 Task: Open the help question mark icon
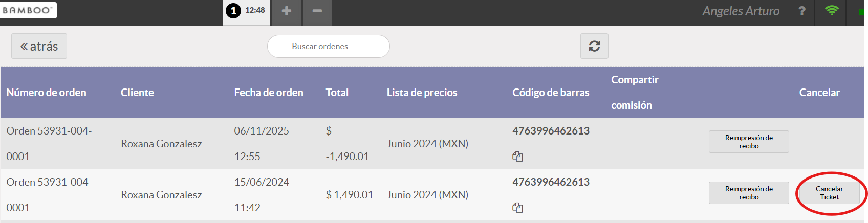click(802, 11)
